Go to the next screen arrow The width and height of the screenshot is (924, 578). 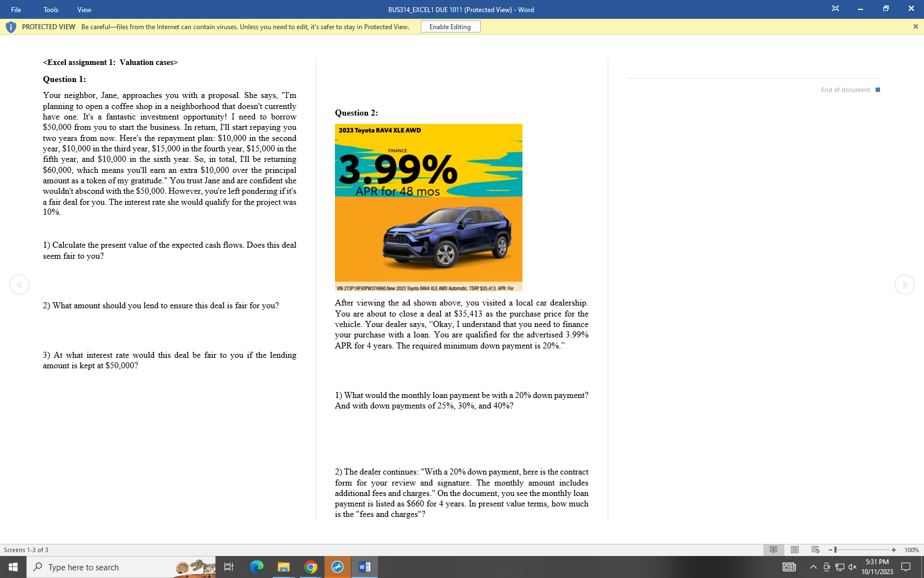pyautogui.click(x=904, y=285)
